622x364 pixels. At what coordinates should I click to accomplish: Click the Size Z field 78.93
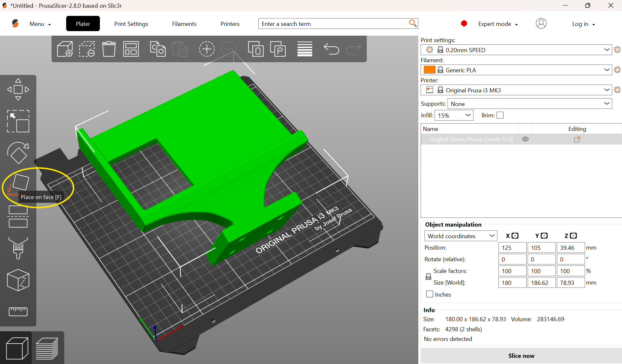click(x=571, y=283)
